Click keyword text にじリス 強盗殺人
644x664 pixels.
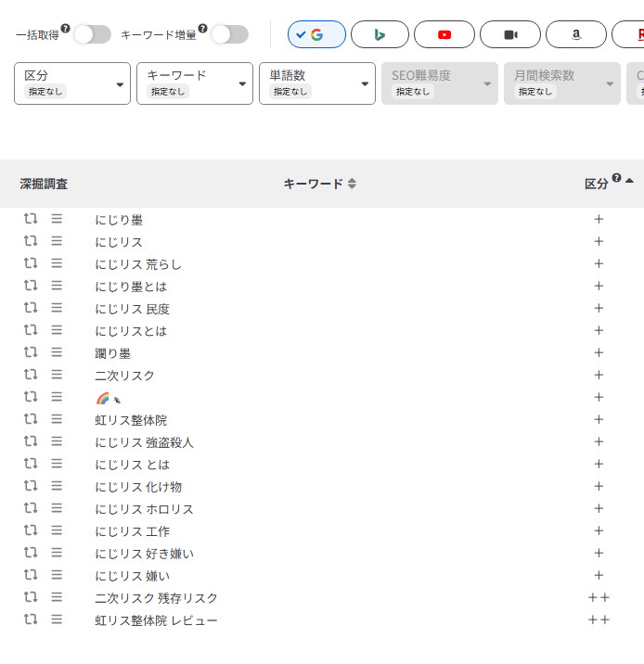click(144, 442)
